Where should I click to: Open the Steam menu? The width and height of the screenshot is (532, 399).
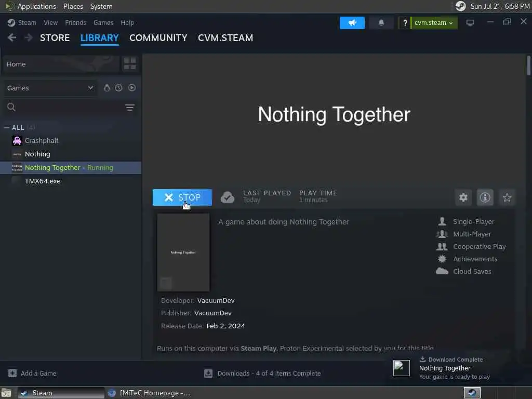[x=27, y=23]
